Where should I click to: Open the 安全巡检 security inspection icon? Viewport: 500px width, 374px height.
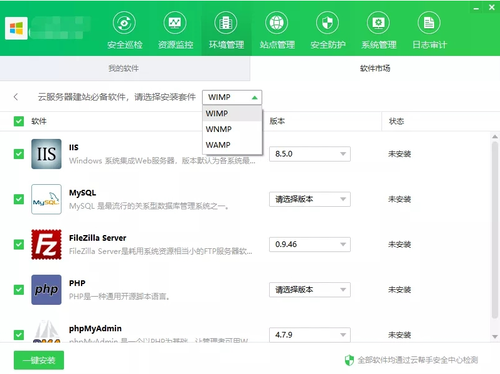125,23
